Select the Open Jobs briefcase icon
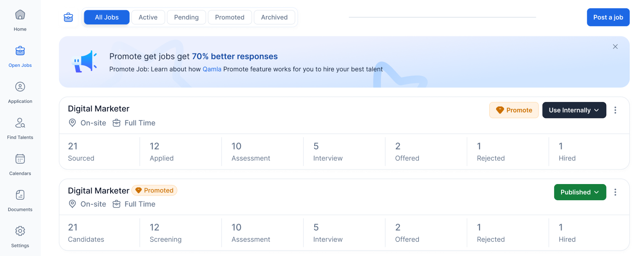The height and width of the screenshot is (256, 644). coord(20,51)
